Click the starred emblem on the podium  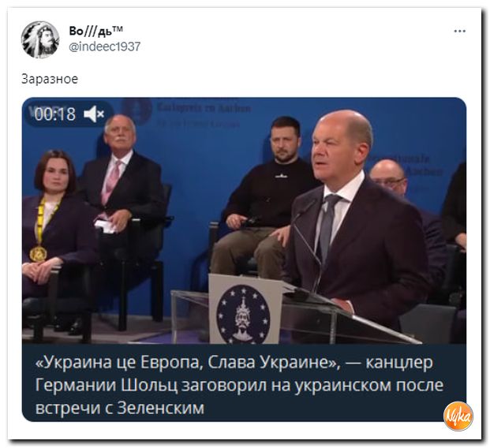click(244, 314)
